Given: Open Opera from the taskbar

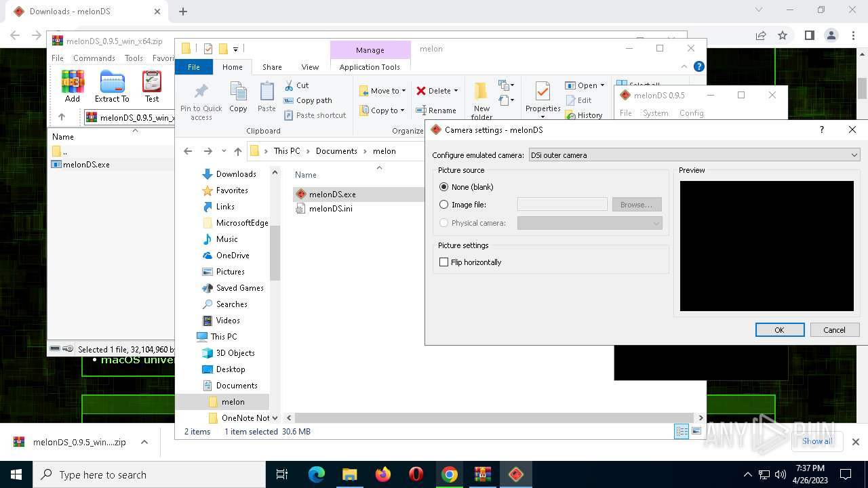Looking at the screenshot, I should [x=416, y=474].
